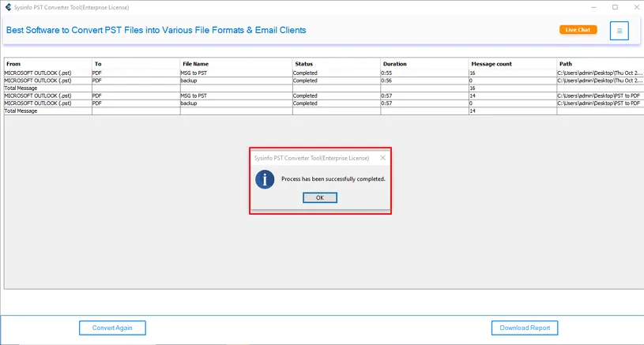
Task: Select duration cell 0:56
Action: click(424, 81)
